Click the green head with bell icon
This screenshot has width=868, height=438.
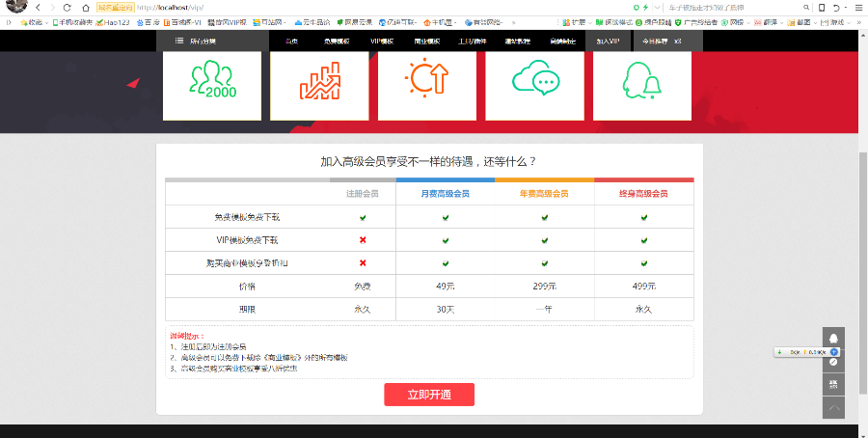click(x=642, y=82)
